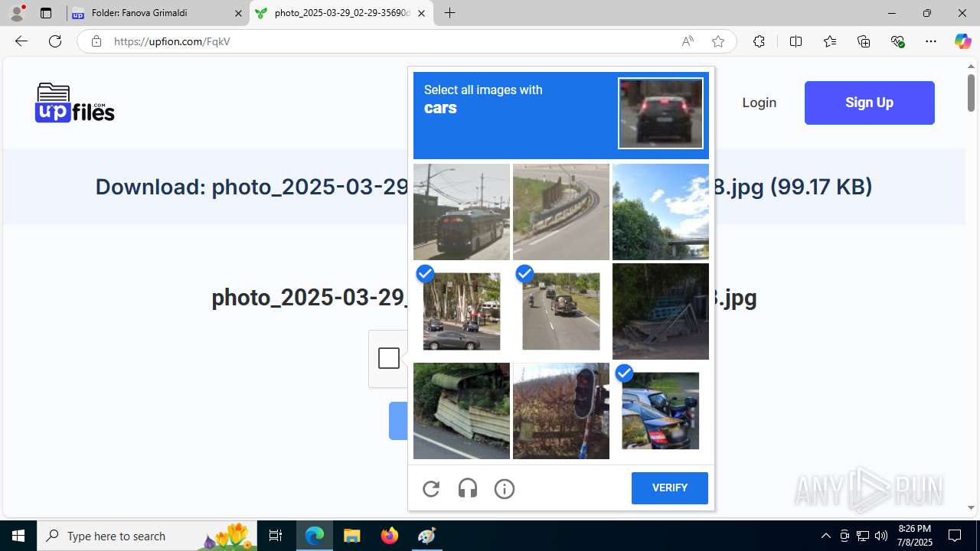Go to UpFiles logo homepage
This screenshot has width=980, height=551.
[x=75, y=103]
